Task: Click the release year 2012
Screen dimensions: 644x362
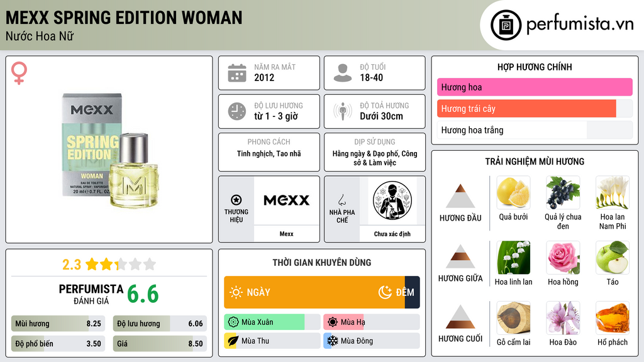Action: pos(264,77)
